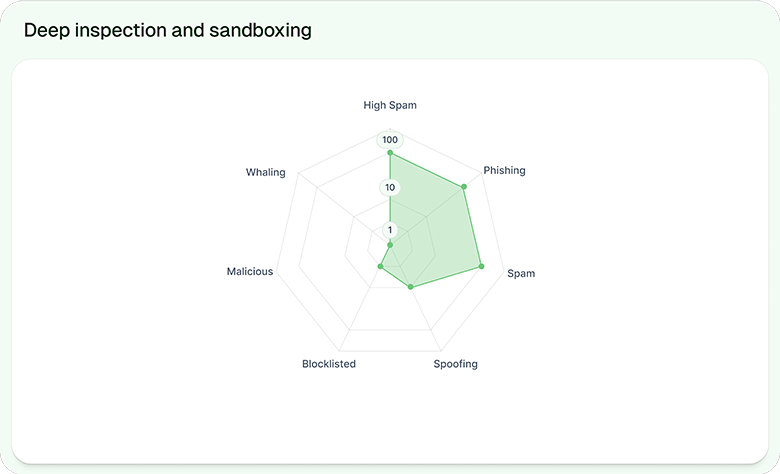Image resolution: width=780 pixels, height=474 pixels.
Task: Click the Whaling axis label
Action: pyautogui.click(x=266, y=172)
